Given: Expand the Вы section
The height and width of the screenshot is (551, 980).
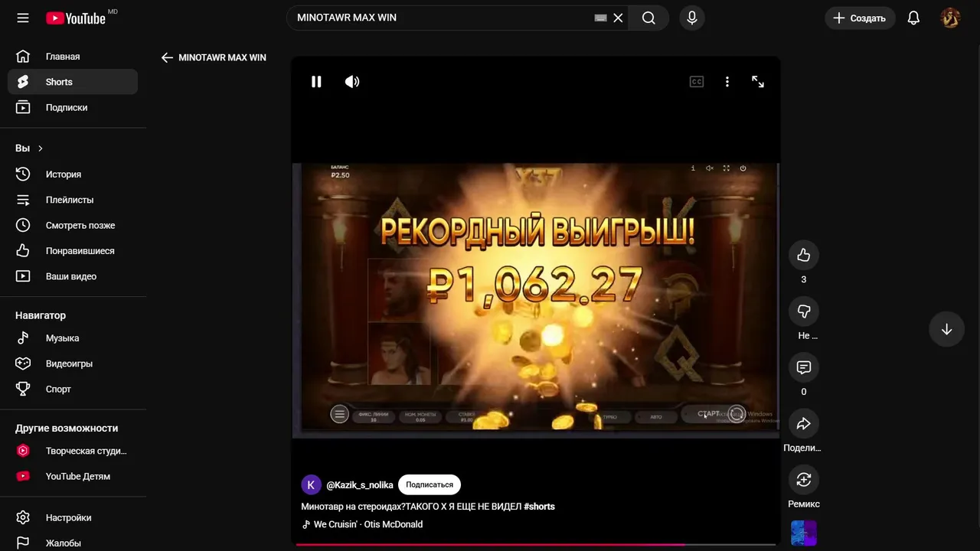Looking at the screenshot, I should 29,148.
